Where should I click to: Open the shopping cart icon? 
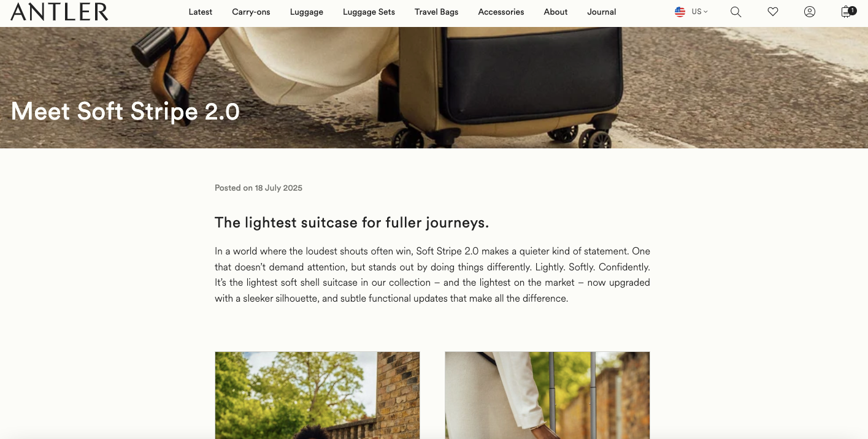click(848, 12)
